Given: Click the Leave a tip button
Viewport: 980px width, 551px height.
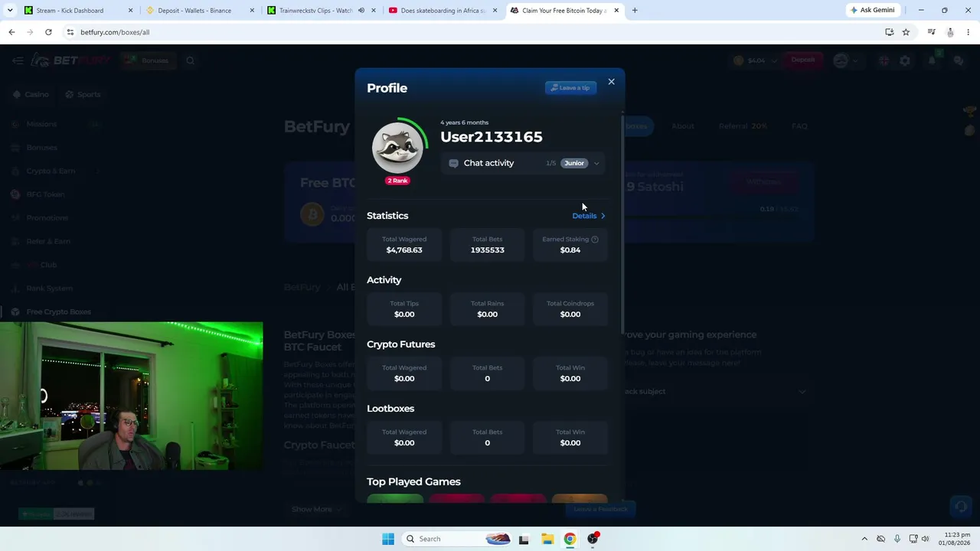Looking at the screenshot, I should tap(570, 88).
